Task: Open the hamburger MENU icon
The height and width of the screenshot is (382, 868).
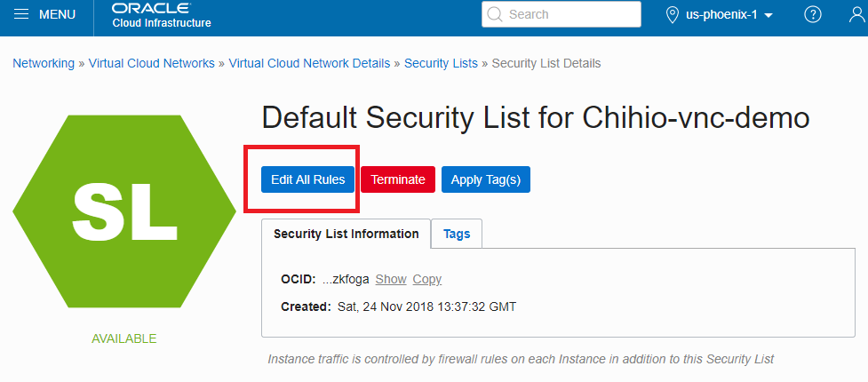Action: click(x=21, y=15)
